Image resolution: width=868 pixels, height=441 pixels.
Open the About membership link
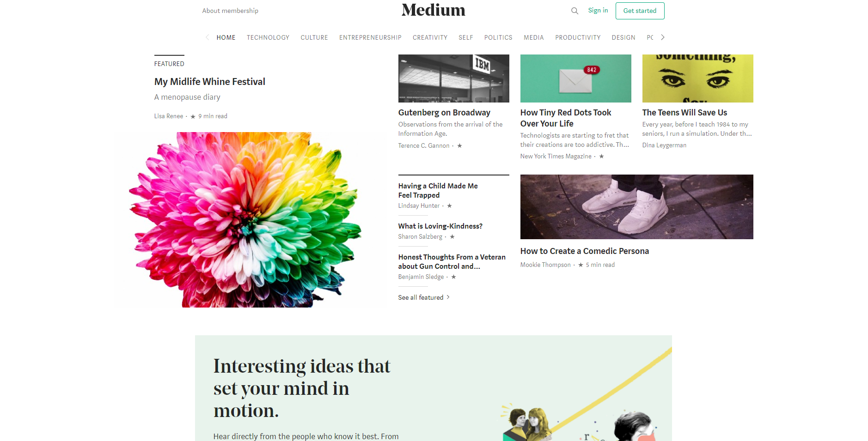230,11
